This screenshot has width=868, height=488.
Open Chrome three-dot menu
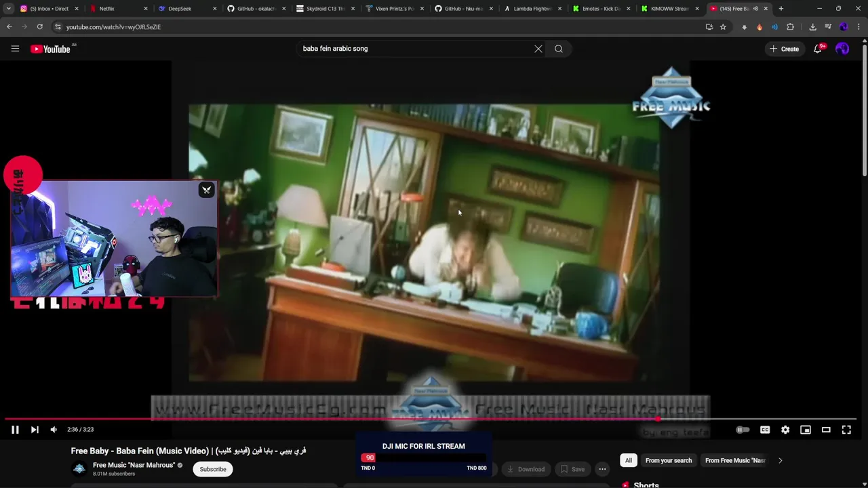(x=859, y=27)
